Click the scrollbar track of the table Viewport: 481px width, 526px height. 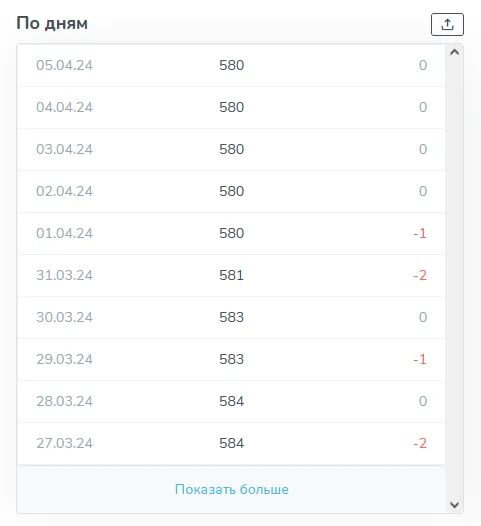tap(454, 278)
